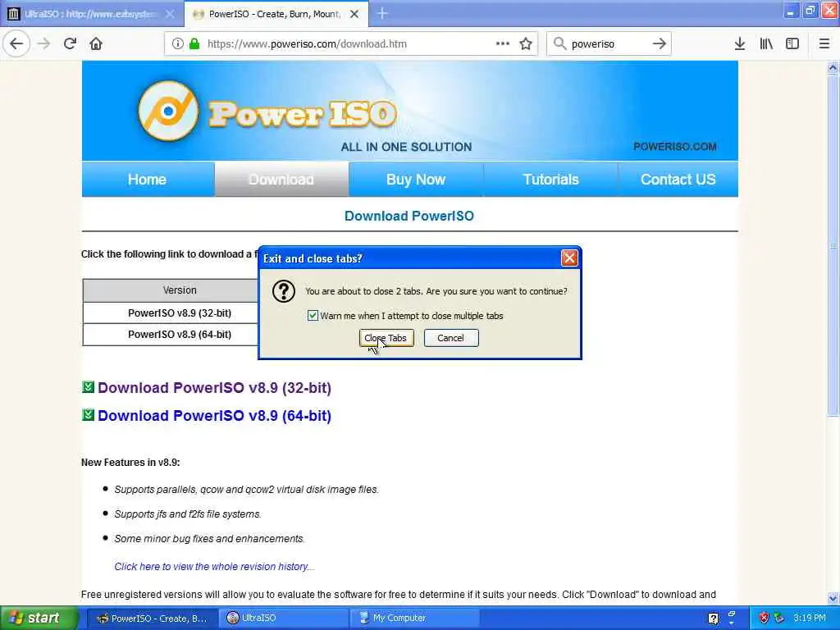Open the library bookshelf icon
This screenshot has width=840, height=630.
766,43
